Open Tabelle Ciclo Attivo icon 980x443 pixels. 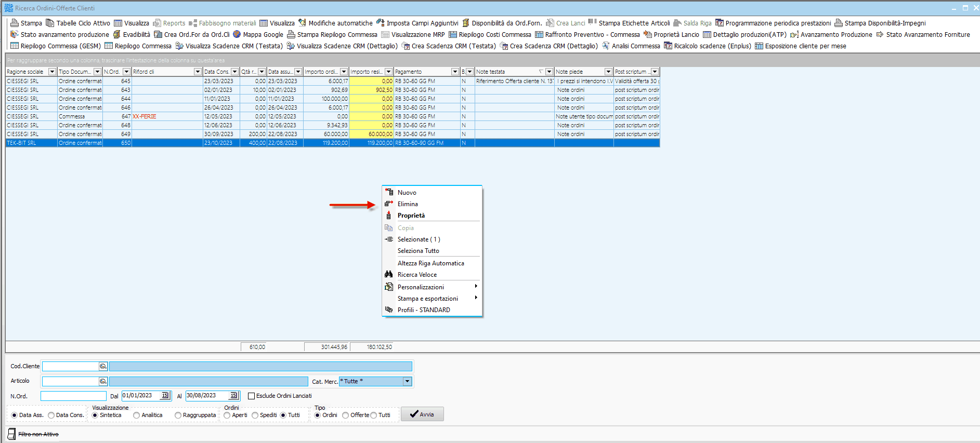(x=50, y=23)
